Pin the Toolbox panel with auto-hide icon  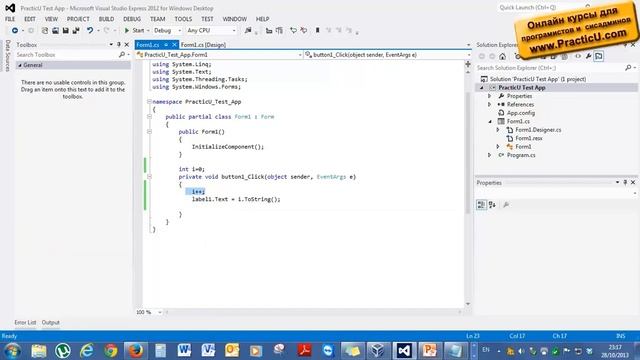(x=119, y=44)
